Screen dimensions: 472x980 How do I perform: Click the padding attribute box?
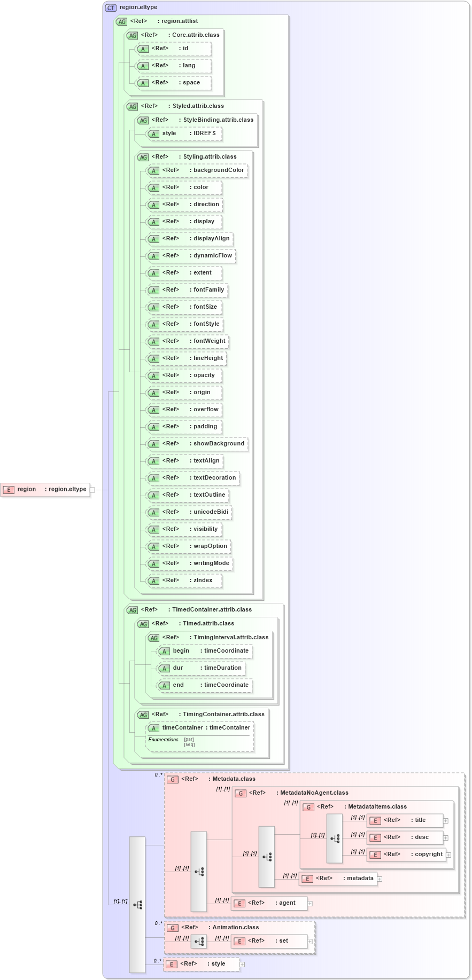[184, 427]
